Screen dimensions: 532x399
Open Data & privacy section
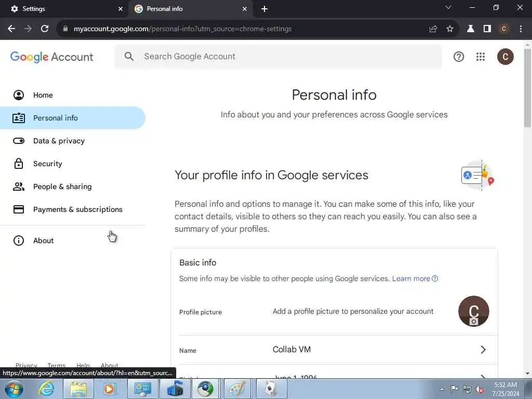[x=73, y=141]
